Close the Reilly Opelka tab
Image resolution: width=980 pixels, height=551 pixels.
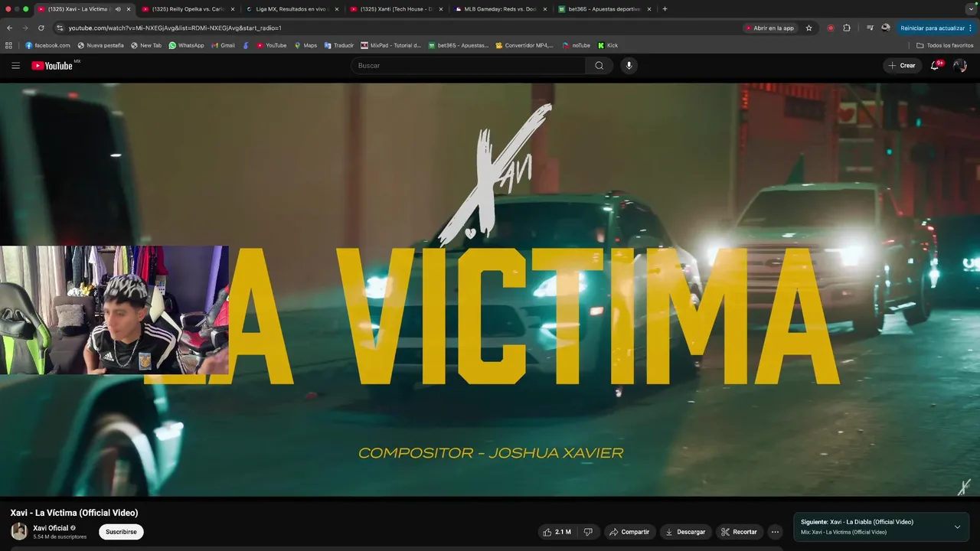click(x=233, y=9)
